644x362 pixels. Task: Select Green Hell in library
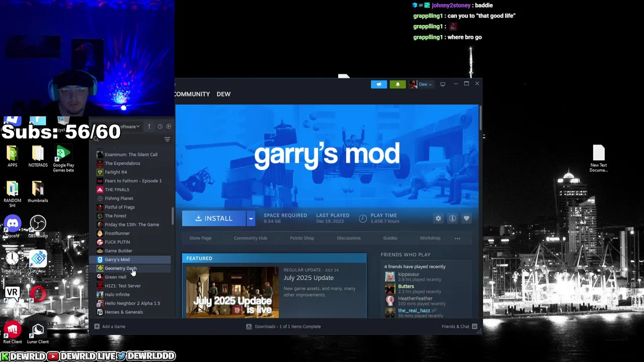point(130,277)
